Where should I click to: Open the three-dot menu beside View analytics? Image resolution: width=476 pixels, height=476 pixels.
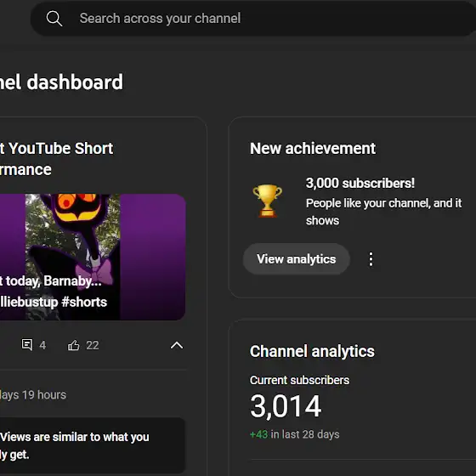click(371, 259)
